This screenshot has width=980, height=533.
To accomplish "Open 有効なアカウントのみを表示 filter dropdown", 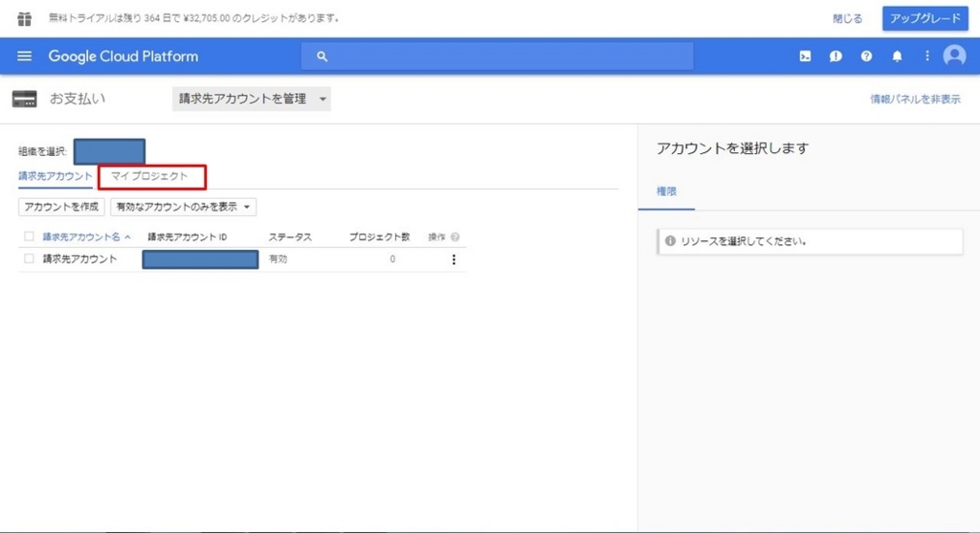I will pos(183,207).
